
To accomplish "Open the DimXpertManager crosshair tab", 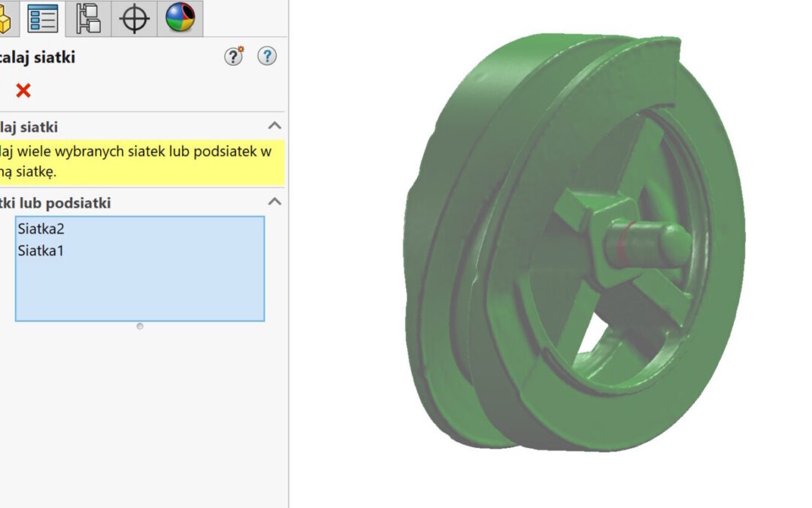I will (x=135, y=19).
